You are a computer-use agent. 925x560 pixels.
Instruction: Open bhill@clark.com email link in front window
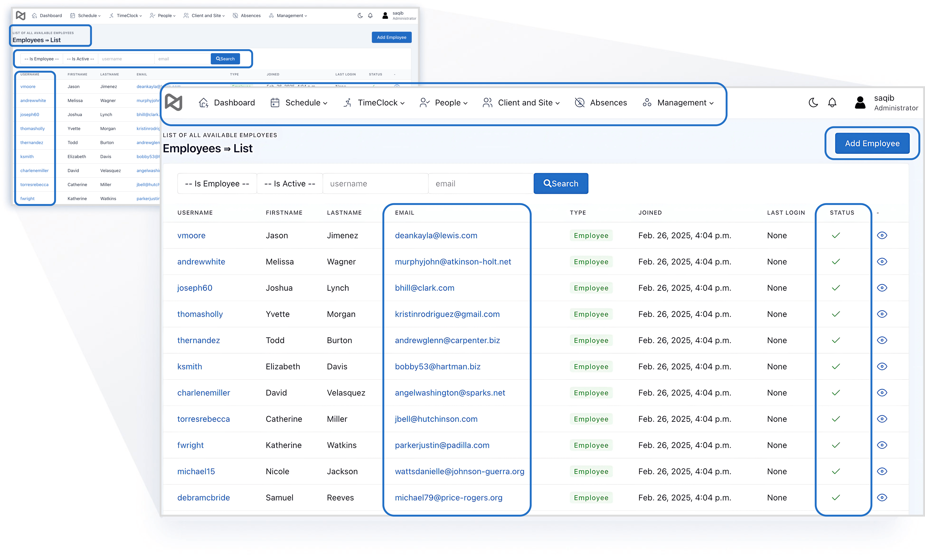(x=425, y=288)
